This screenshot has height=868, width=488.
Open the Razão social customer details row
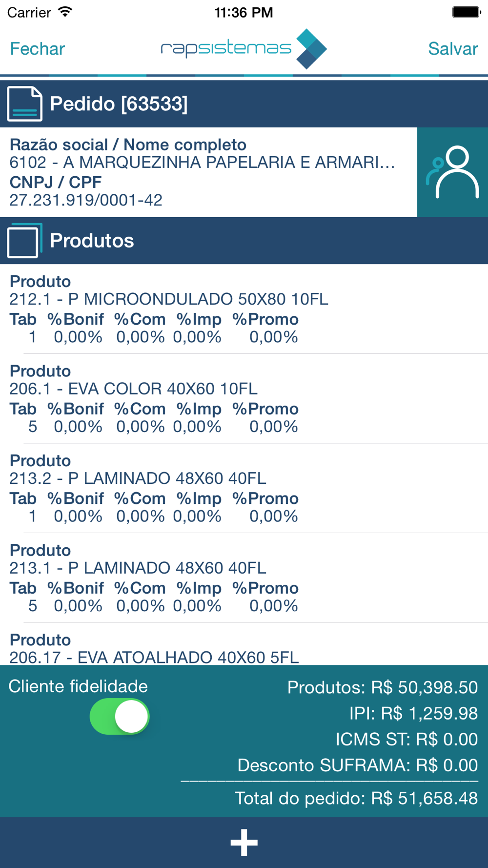(x=208, y=172)
